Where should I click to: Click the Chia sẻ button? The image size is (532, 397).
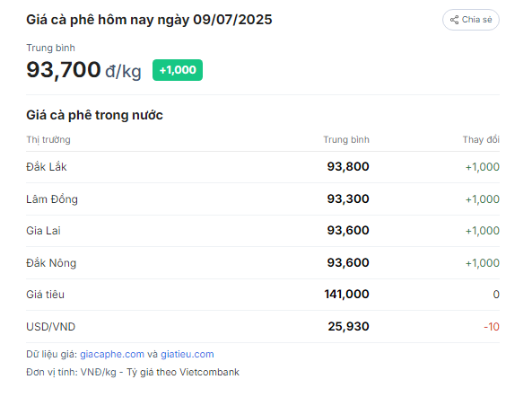(471, 20)
